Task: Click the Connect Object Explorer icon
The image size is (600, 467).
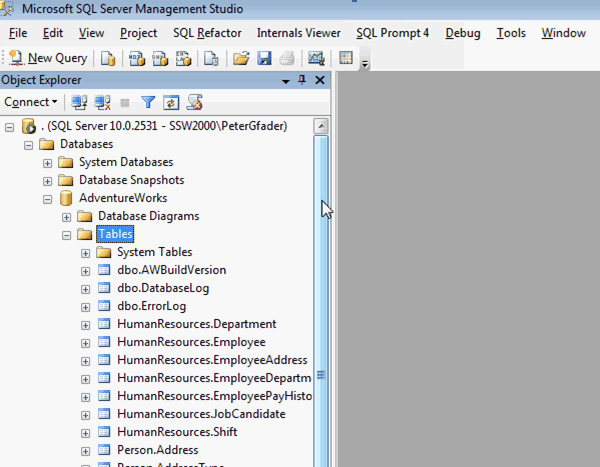Action: 79,102
